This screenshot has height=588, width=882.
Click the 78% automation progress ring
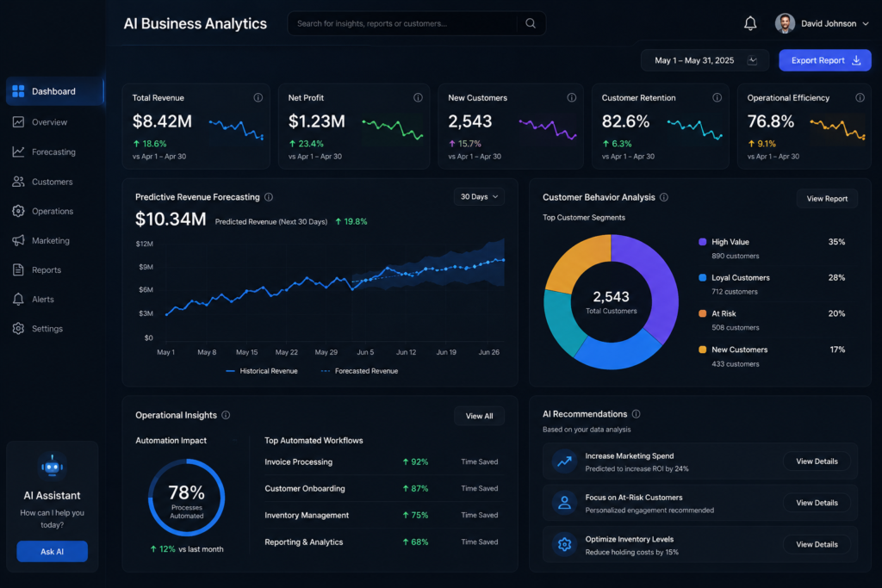187,498
